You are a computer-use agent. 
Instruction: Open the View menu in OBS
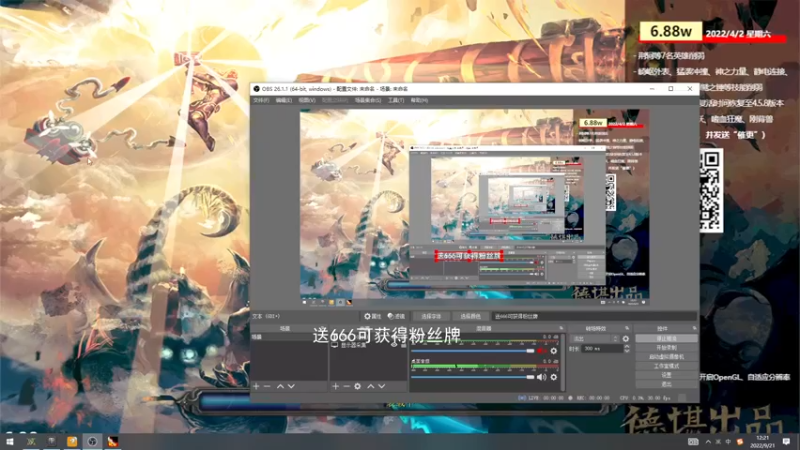pyautogui.click(x=307, y=101)
